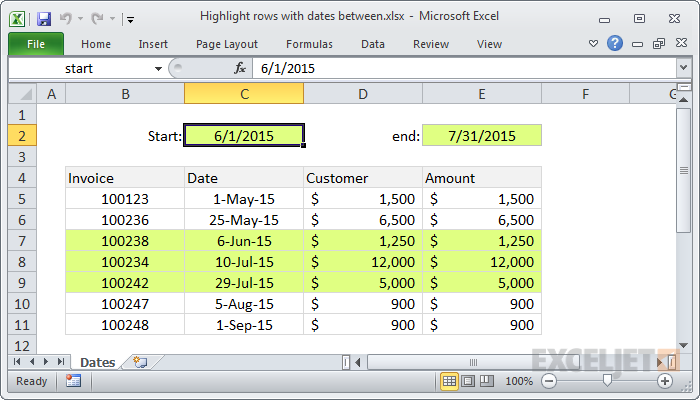Click the formula bar showing 6/1/2015
The height and width of the screenshot is (400, 700).
coord(464,68)
